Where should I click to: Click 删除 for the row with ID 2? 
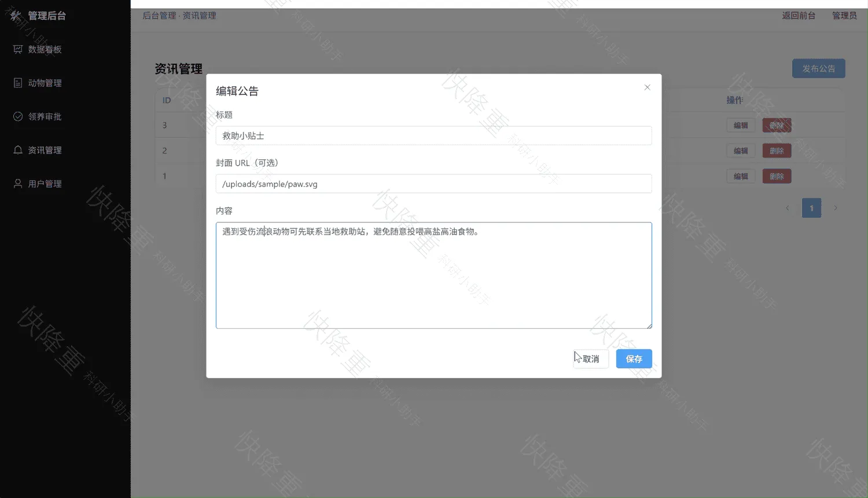click(777, 151)
